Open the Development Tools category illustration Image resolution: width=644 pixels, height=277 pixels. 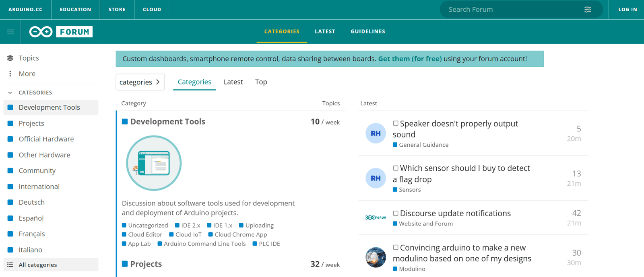154,163
